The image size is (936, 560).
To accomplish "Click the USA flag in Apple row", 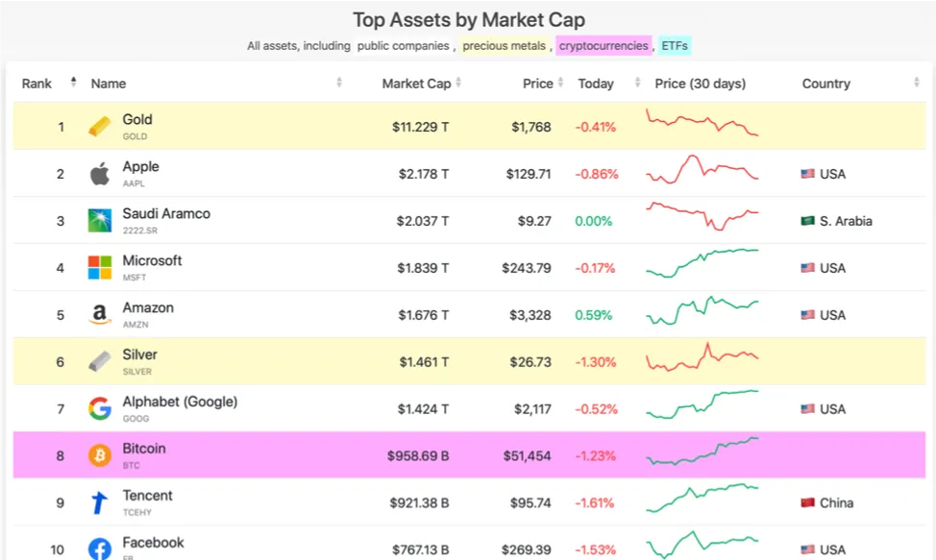I will point(807,174).
